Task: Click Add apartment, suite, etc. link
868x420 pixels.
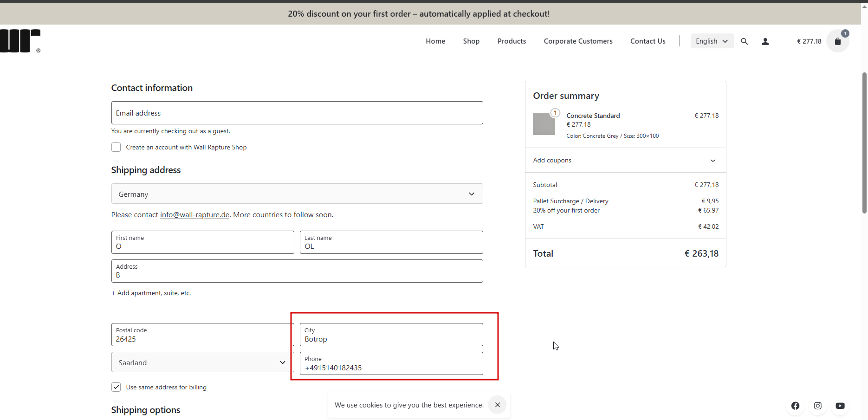Action: (151, 293)
